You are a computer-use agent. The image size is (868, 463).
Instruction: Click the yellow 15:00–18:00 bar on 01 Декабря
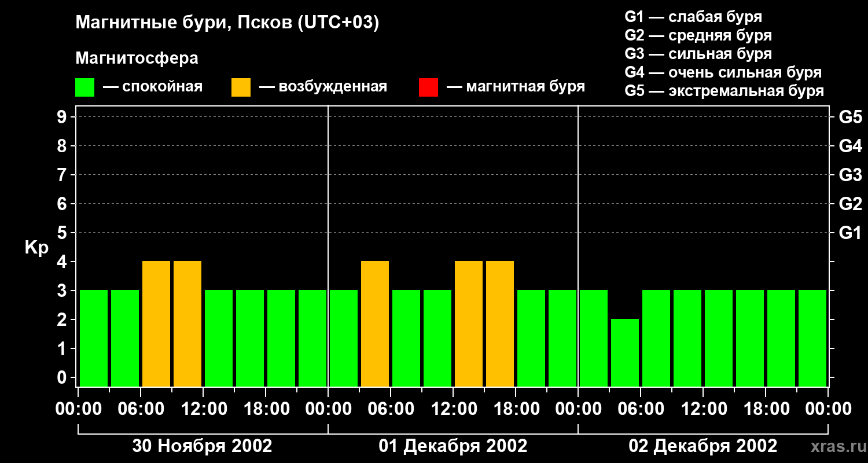(500, 324)
